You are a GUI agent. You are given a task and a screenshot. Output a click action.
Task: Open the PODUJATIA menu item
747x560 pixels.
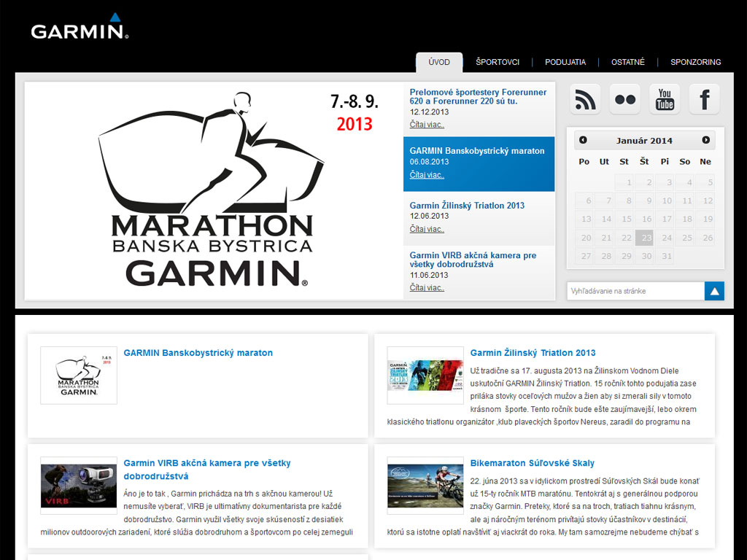(565, 62)
